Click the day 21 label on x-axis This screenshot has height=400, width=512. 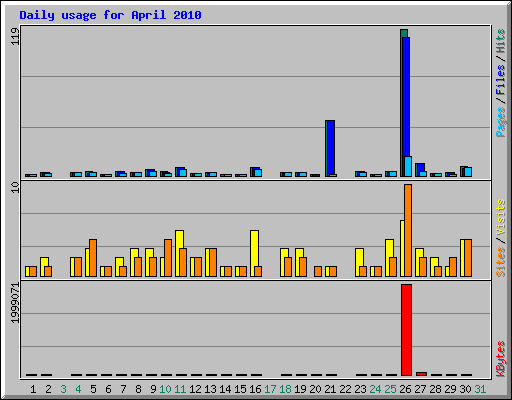pyautogui.click(x=330, y=389)
